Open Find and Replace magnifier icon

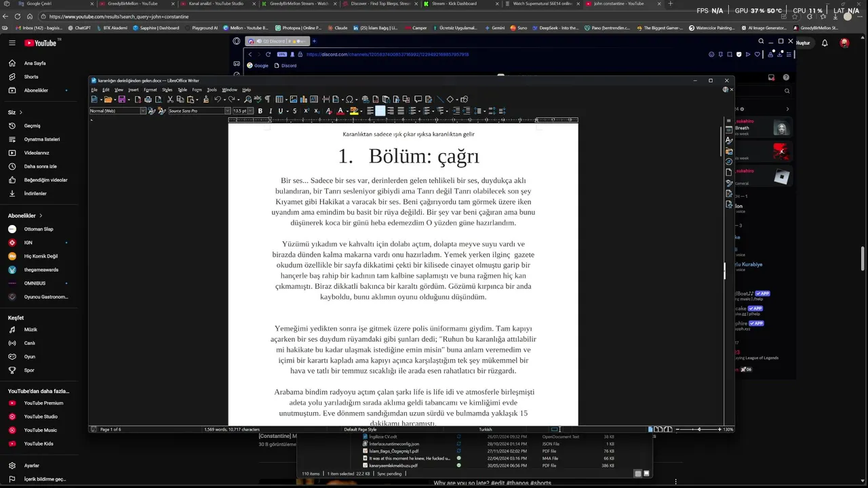[x=248, y=99]
